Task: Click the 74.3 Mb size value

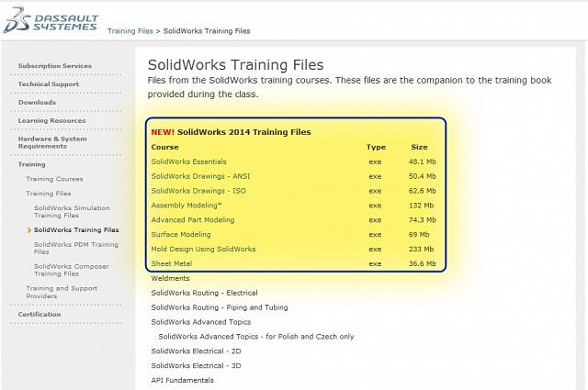Action: (423, 220)
